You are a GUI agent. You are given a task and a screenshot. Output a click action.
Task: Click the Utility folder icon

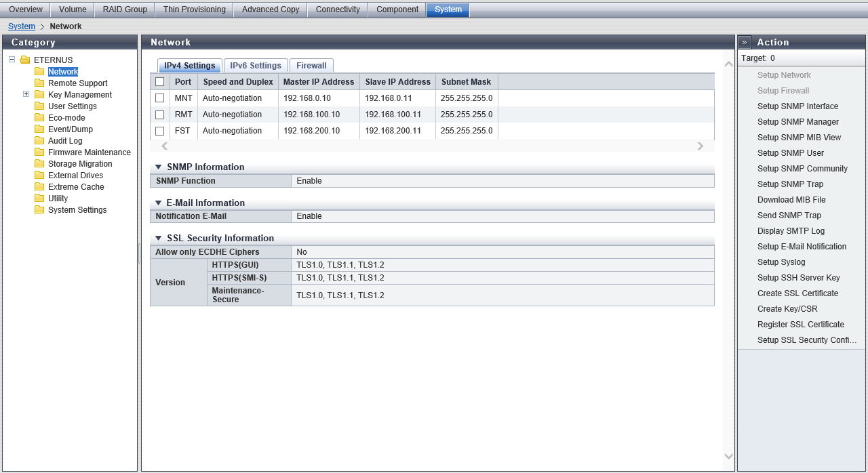click(39, 199)
